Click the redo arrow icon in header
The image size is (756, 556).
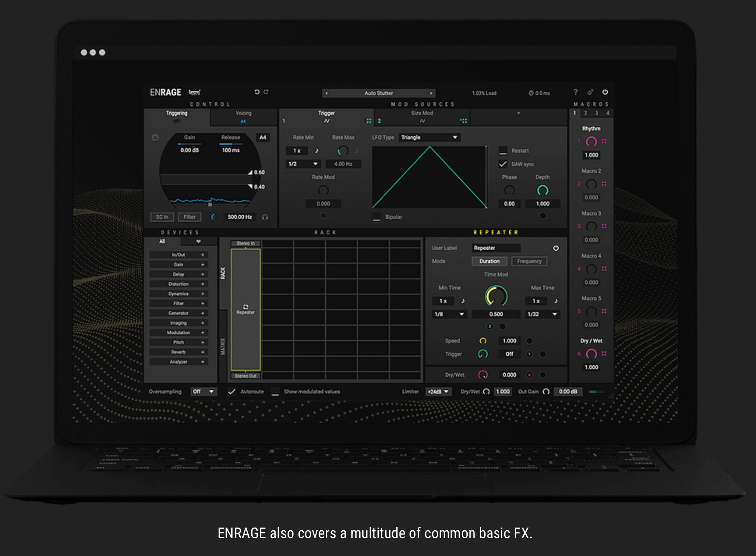[266, 92]
